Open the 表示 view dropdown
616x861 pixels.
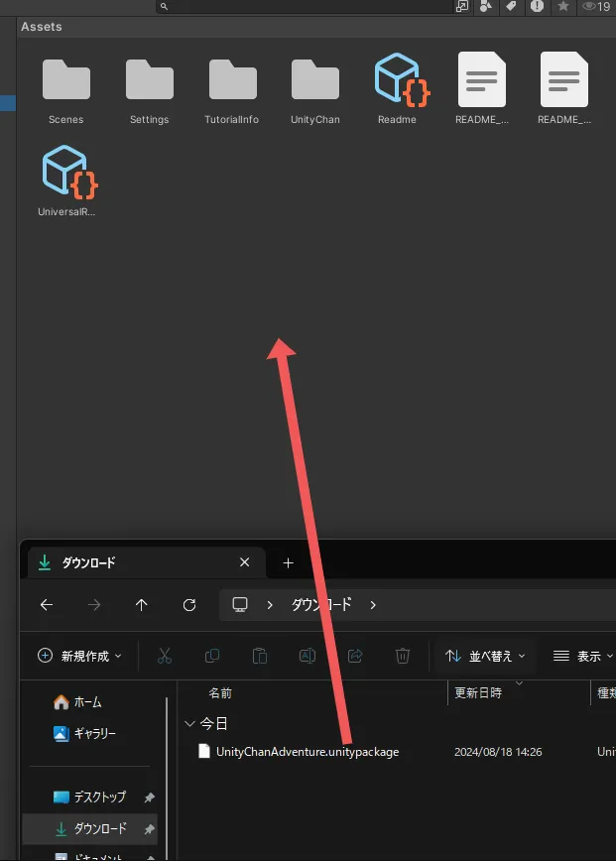click(582, 656)
